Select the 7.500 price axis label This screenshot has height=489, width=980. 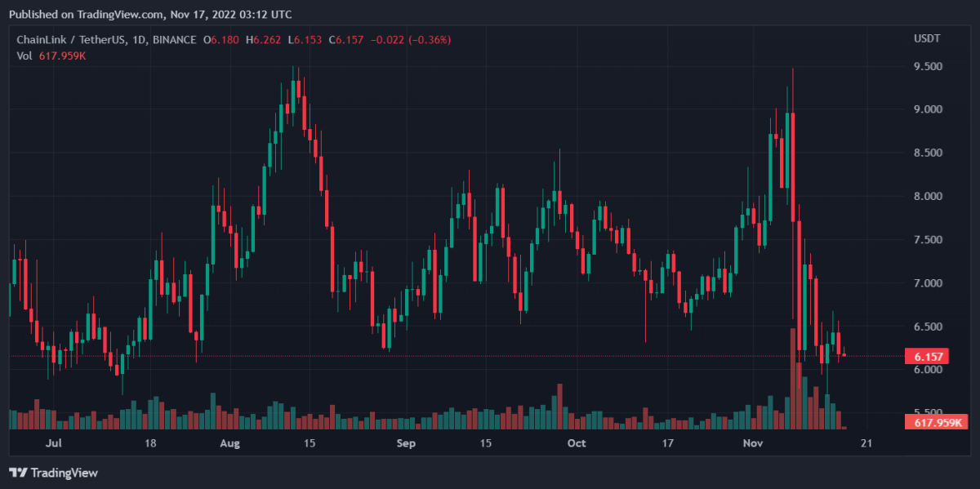click(928, 240)
